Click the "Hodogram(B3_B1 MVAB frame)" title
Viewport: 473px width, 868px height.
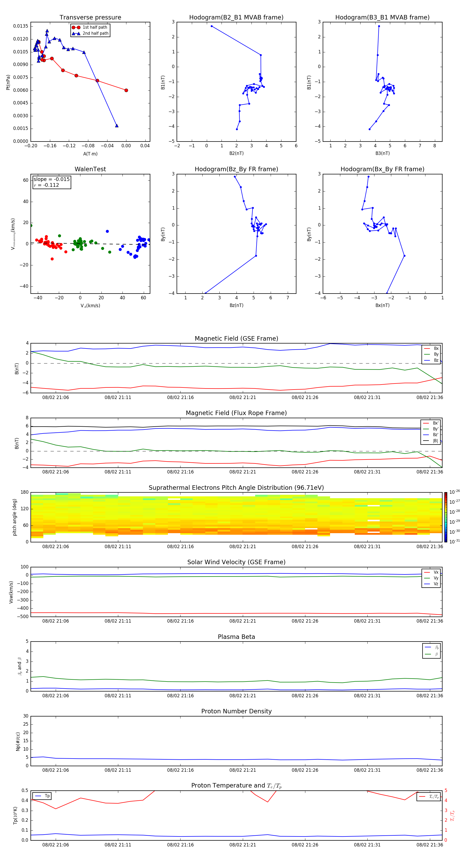[x=382, y=17]
